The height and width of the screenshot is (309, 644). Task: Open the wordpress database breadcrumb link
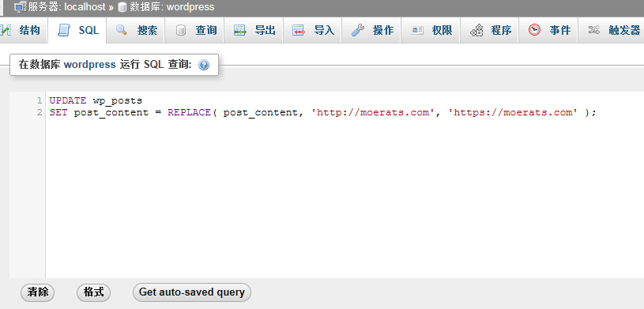point(190,7)
